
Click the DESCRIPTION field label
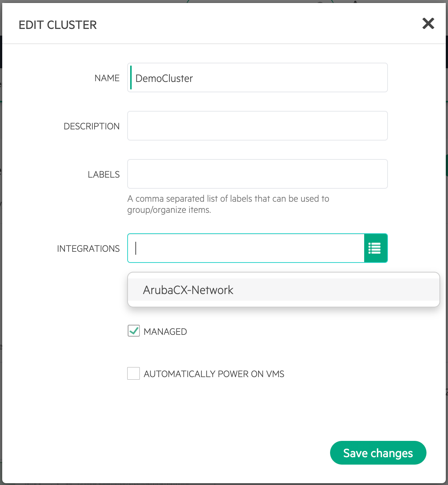92,126
